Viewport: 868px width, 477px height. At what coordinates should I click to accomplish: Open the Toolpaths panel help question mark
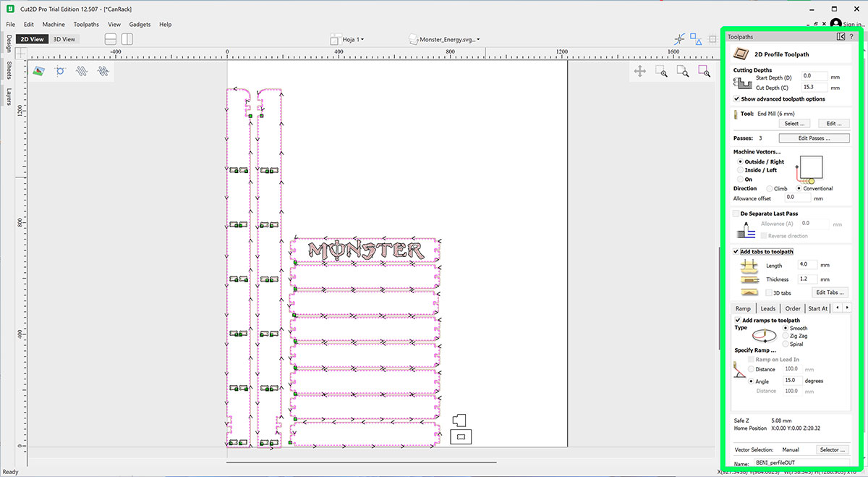(851, 36)
